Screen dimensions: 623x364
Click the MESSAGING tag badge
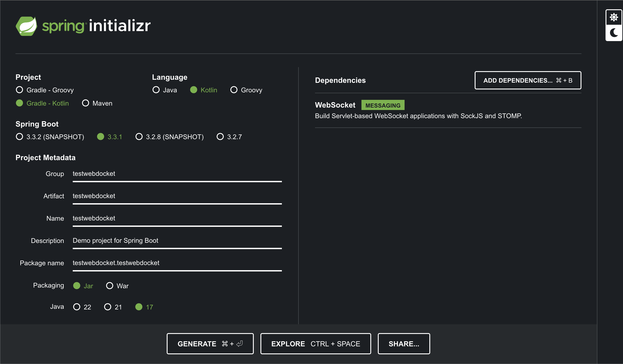(382, 105)
